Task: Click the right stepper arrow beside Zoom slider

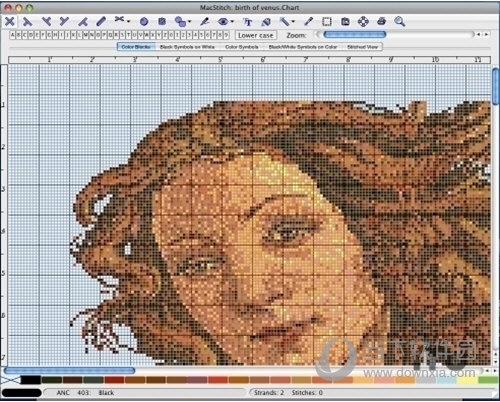Action: pyautogui.click(x=486, y=34)
